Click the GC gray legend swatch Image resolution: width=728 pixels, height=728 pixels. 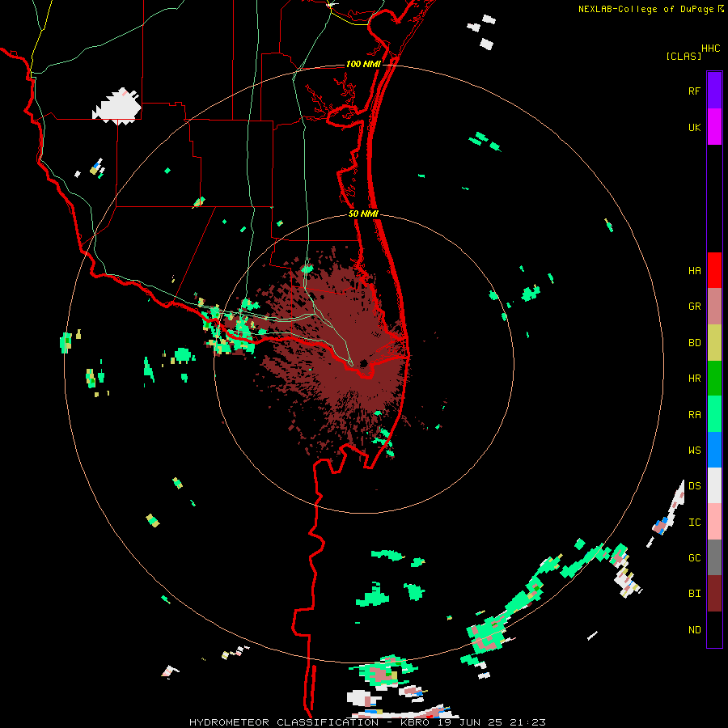pyautogui.click(x=714, y=557)
